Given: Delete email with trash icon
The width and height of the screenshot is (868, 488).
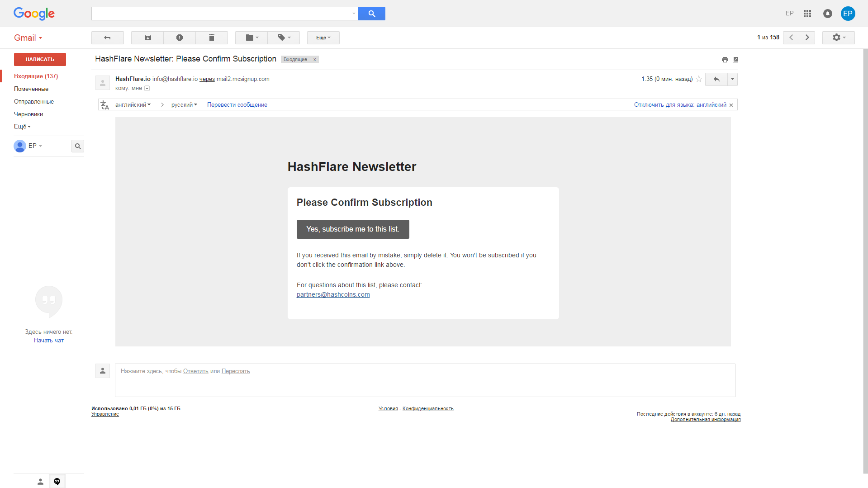Looking at the screenshot, I should [x=212, y=38].
